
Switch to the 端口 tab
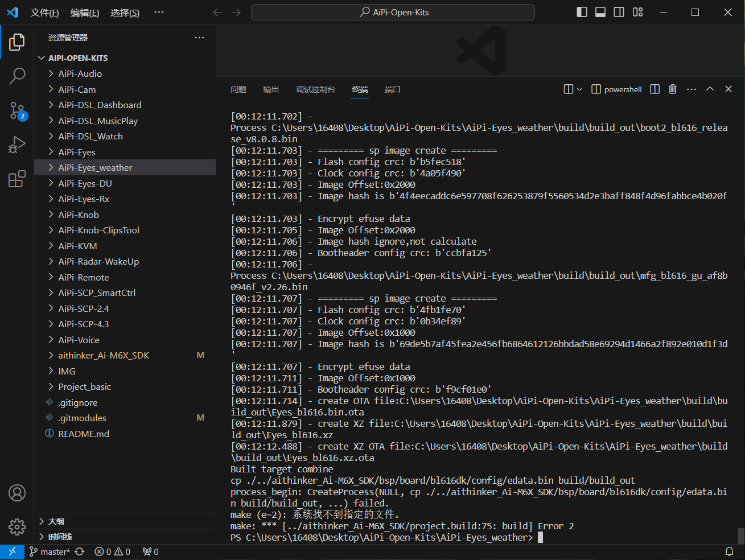393,89
